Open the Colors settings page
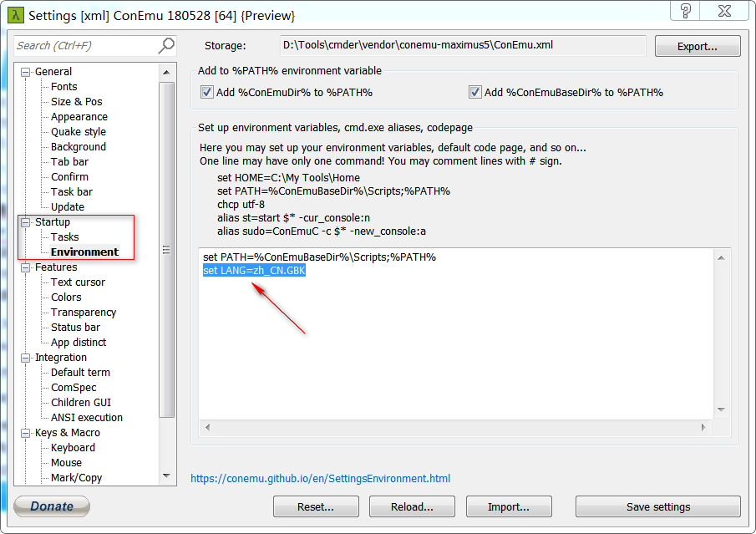The width and height of the screenshot is (756, 534). tap(66, 298)
